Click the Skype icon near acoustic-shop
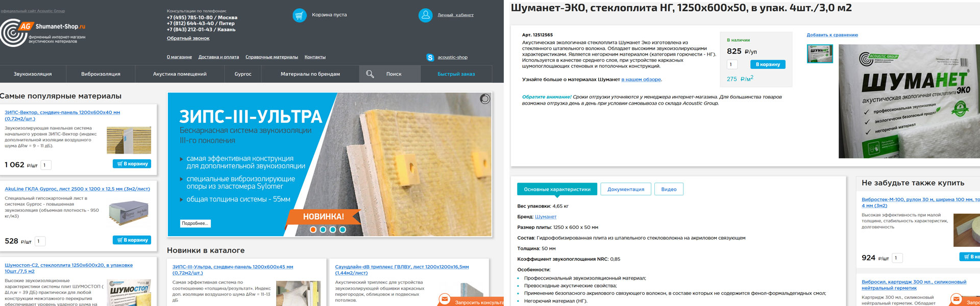The width and height of the screenshot is (980, 306). [x=430, y=58]
